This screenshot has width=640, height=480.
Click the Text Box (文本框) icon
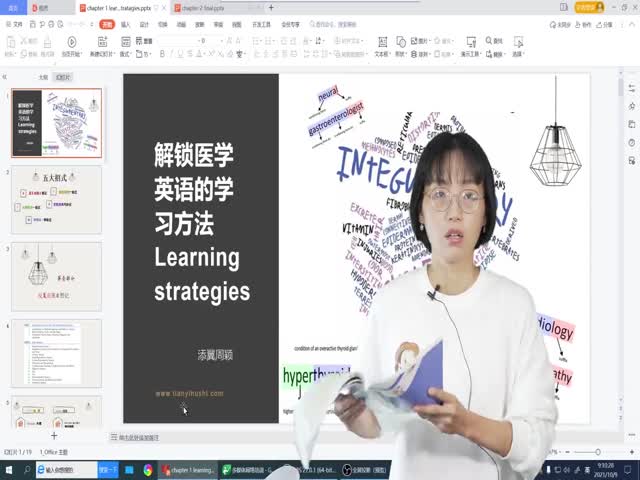tap(382, 42)
